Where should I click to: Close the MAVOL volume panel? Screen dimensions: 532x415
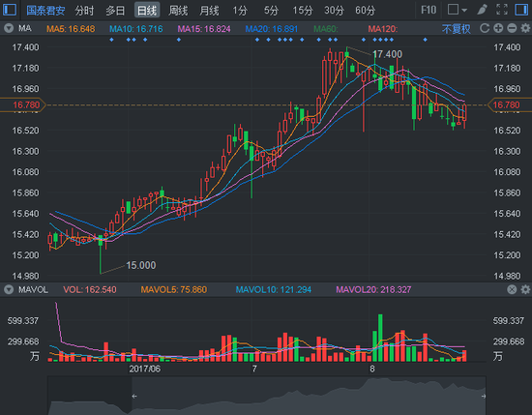(x=512, y=289)
